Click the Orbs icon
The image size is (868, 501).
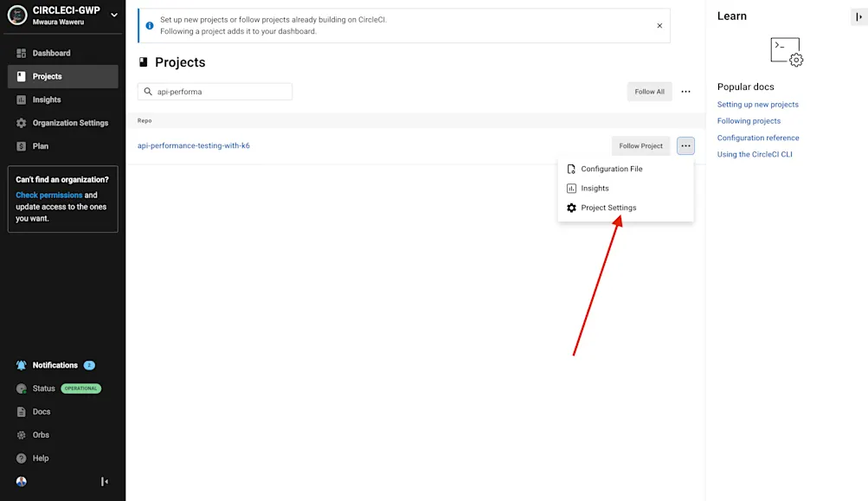tap(21, 435)
